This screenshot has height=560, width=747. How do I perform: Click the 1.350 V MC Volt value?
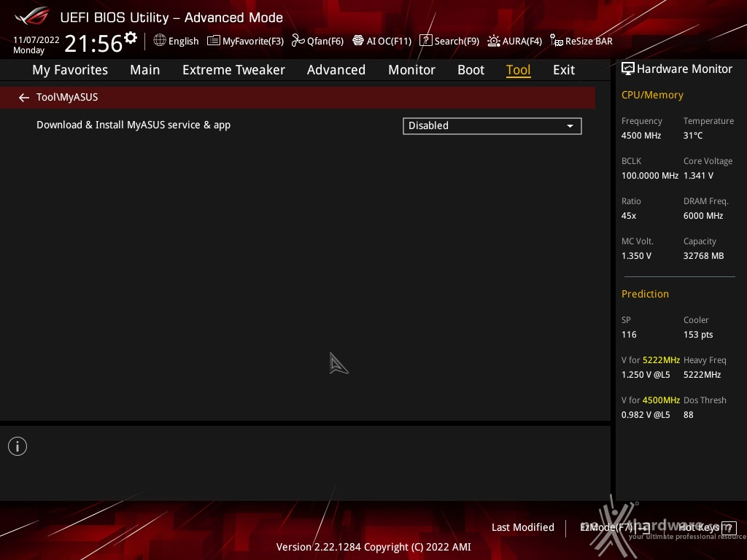point(636,256)
